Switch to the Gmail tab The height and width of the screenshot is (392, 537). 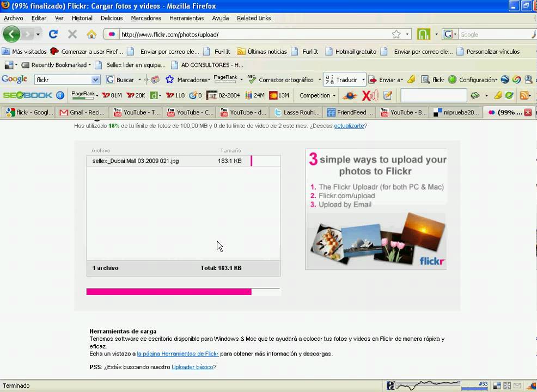pos(82,112)
